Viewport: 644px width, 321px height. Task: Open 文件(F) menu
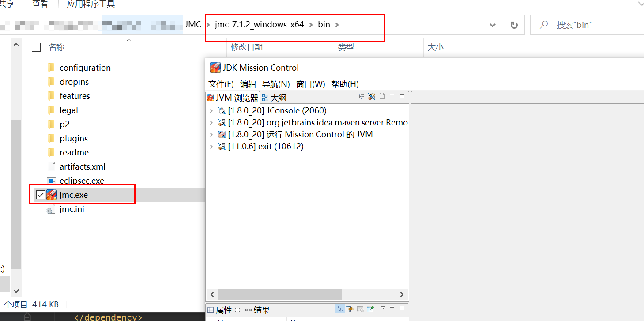[x=221, y=84]
